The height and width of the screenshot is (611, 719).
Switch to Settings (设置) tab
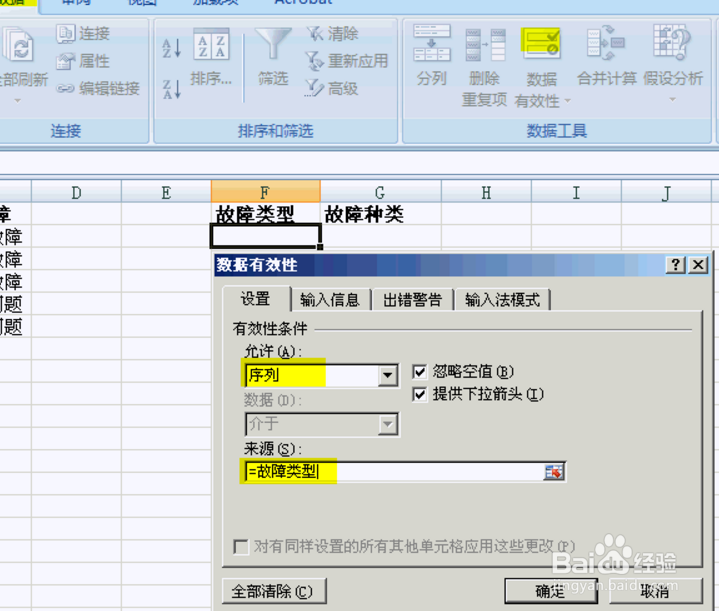point(256,299)
